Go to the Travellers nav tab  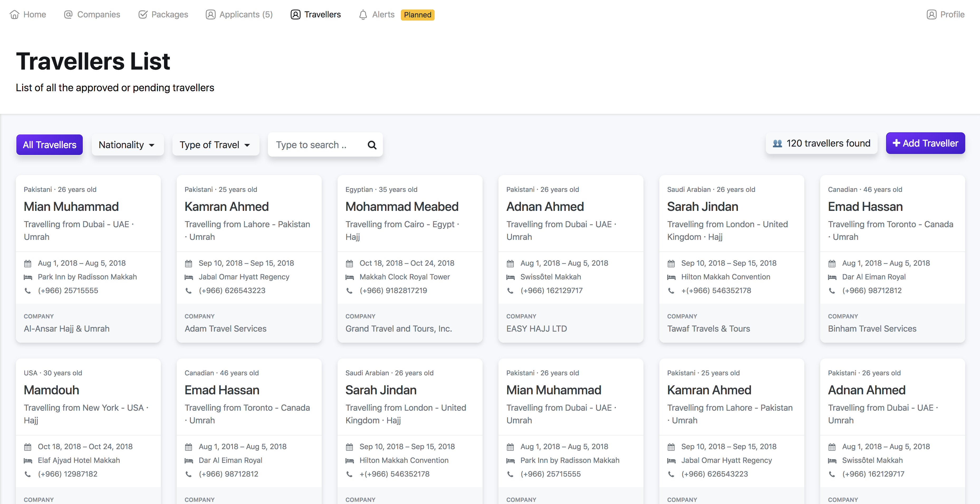click(316, 14)
